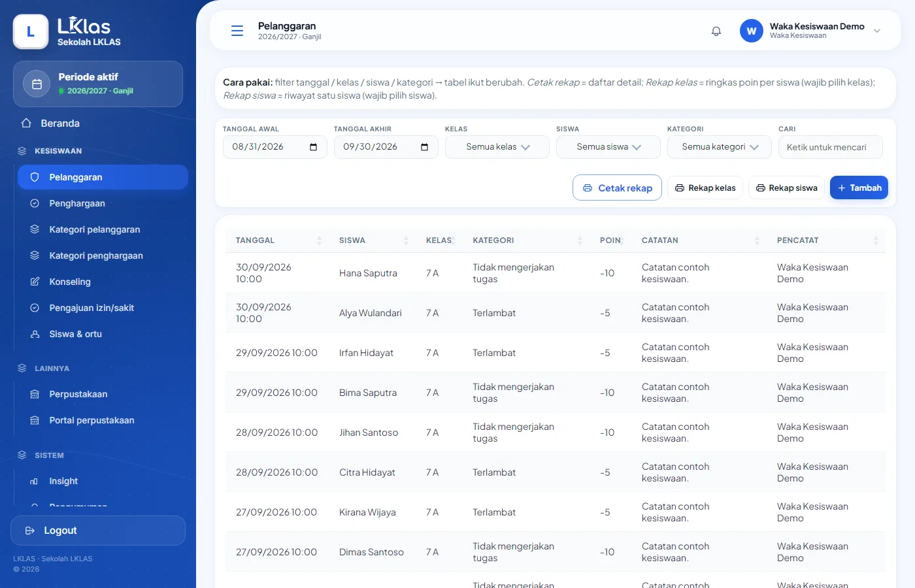Screen dimensions: 915x588
Task: Open notifications bell icon
Action: pos(716,31)
